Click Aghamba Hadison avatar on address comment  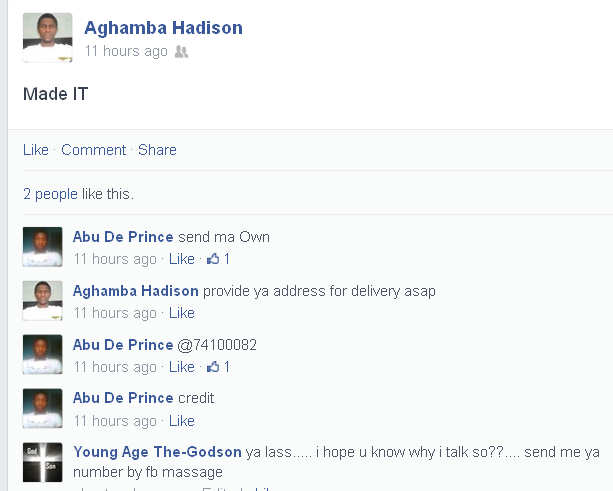pos(42,301)
